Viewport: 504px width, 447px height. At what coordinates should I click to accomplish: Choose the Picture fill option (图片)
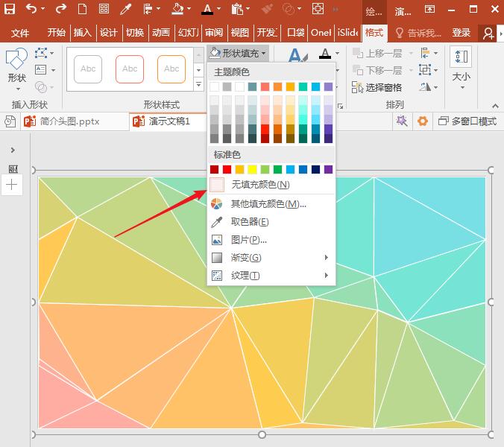[x=248, y=239]
